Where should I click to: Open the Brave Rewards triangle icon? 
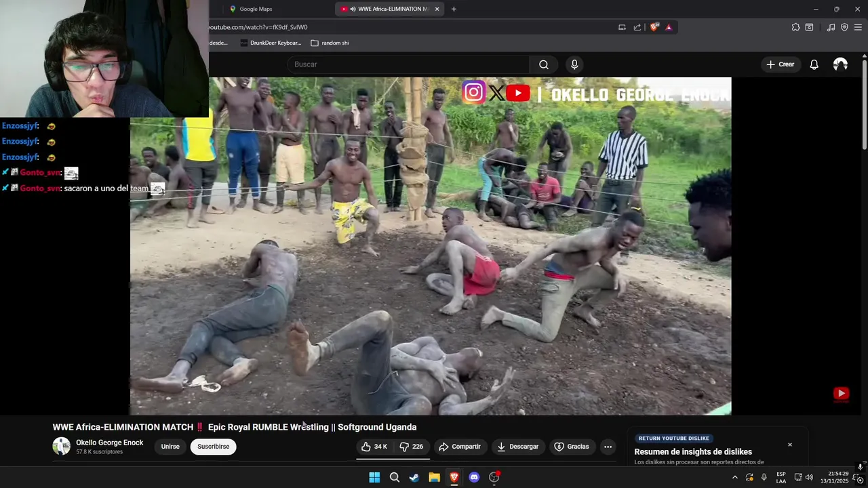tap(669, 27)
